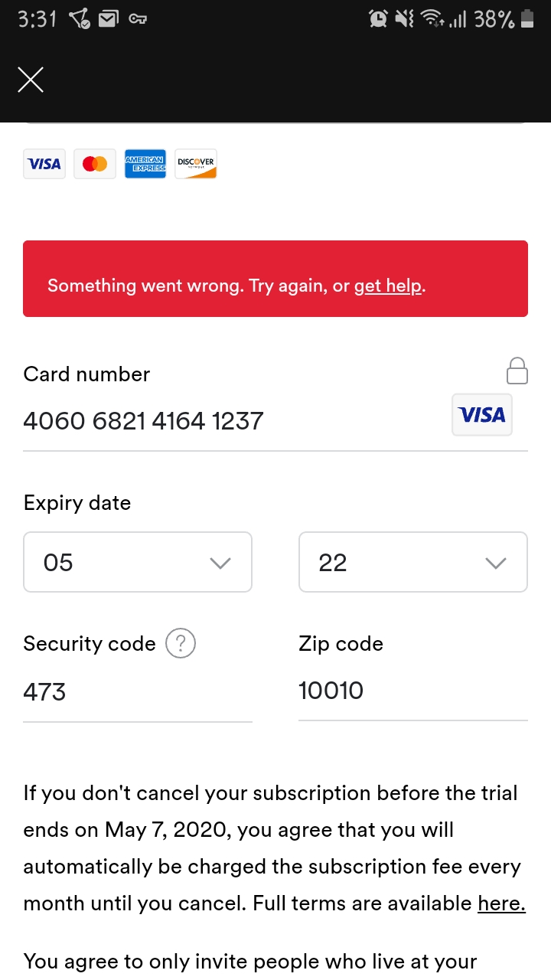This screenshot has width=551, height=980.
Task: Tap the alarm icon in status bar
Action: [x=378, y=19]
